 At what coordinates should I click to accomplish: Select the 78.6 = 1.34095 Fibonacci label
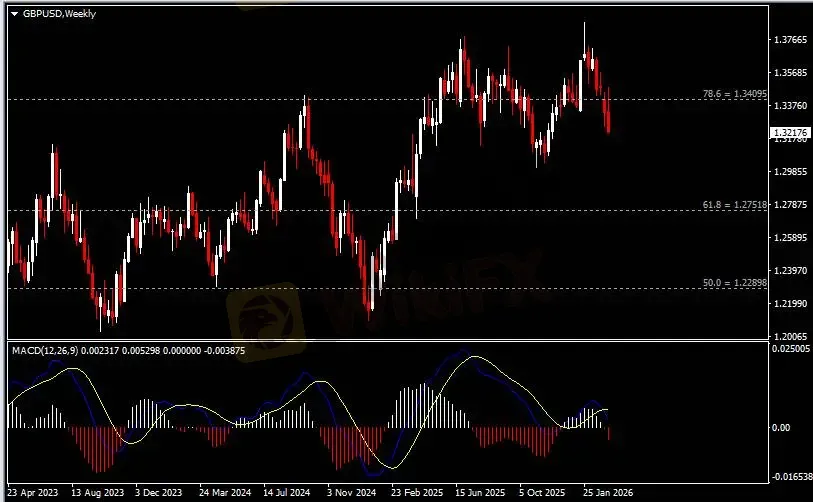click(x=735, y=94)
